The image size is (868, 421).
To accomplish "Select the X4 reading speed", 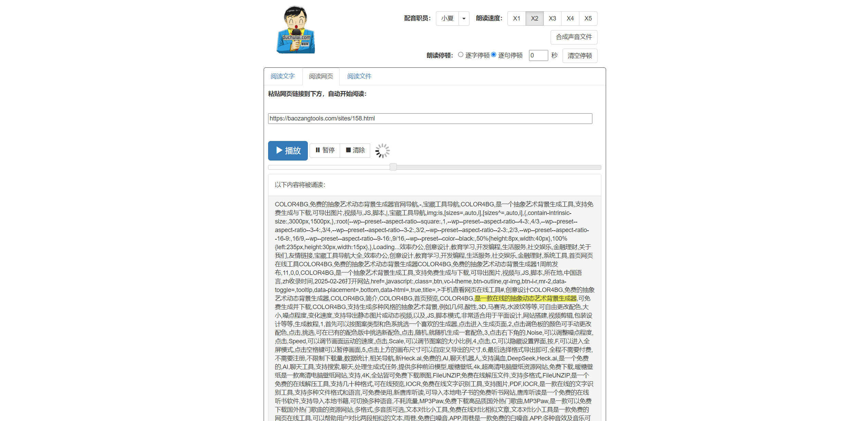I will tap(570, 18).
